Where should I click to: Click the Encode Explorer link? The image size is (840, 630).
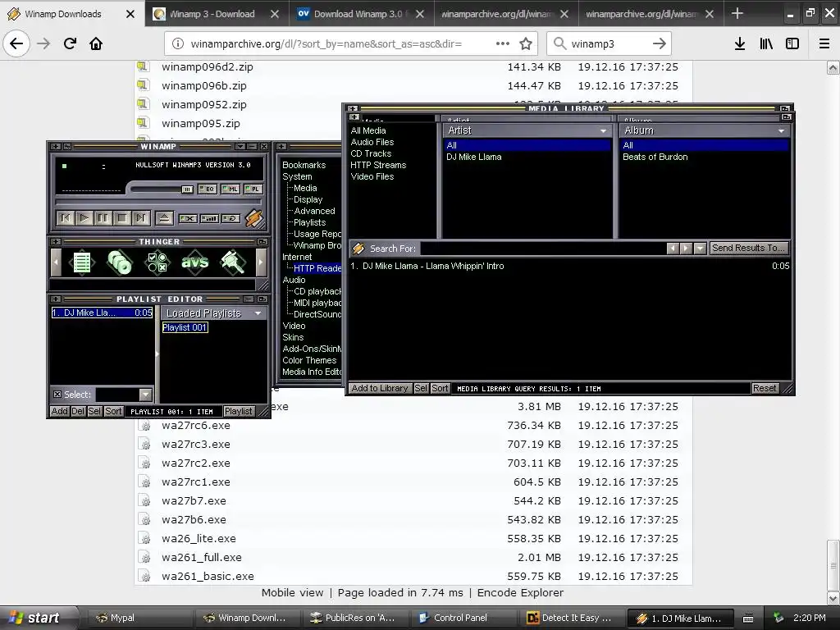click(520, 592)
